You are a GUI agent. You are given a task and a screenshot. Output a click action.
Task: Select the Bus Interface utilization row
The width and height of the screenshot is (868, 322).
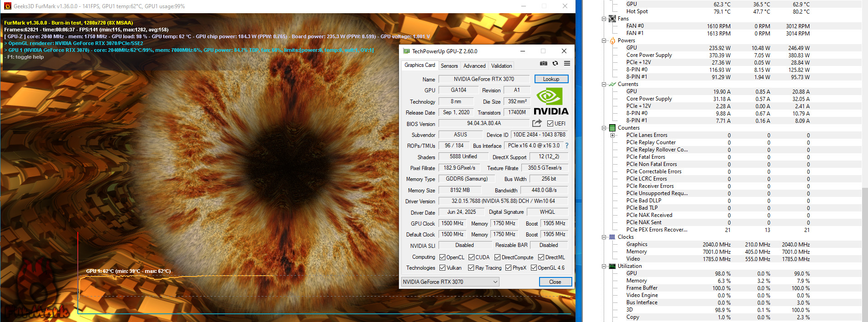[732, 302]
